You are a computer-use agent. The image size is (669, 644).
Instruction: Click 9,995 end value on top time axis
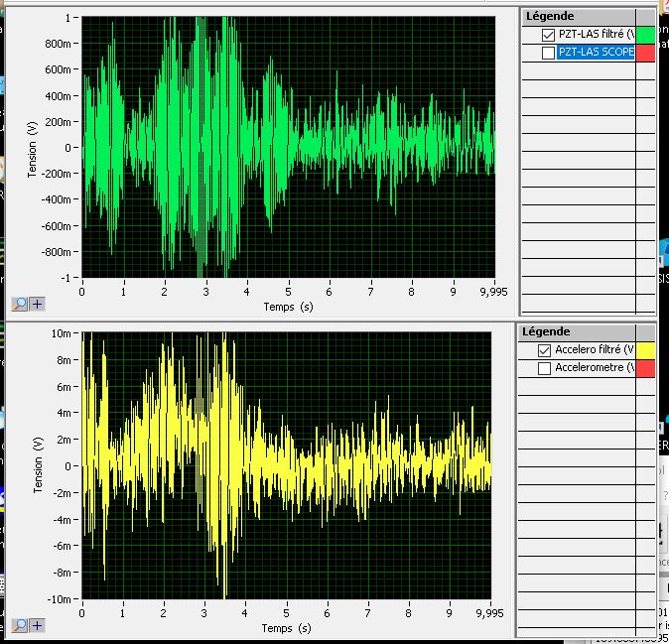pos(492,292)
